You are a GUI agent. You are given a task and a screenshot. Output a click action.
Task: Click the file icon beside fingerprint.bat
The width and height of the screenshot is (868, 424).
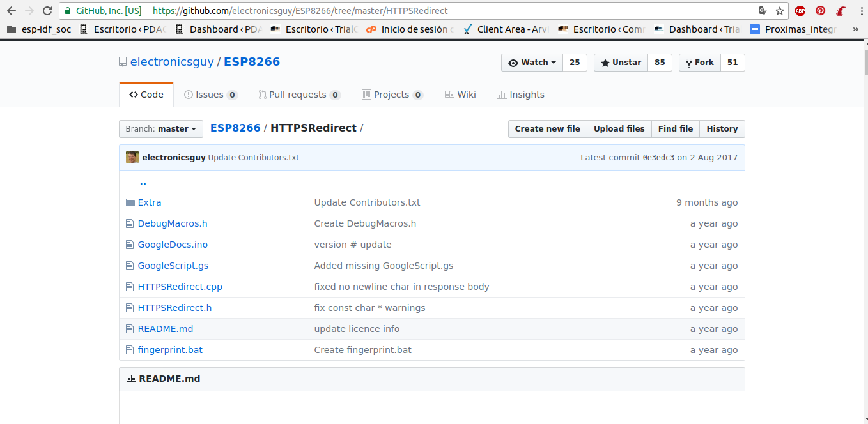(130, 350)
